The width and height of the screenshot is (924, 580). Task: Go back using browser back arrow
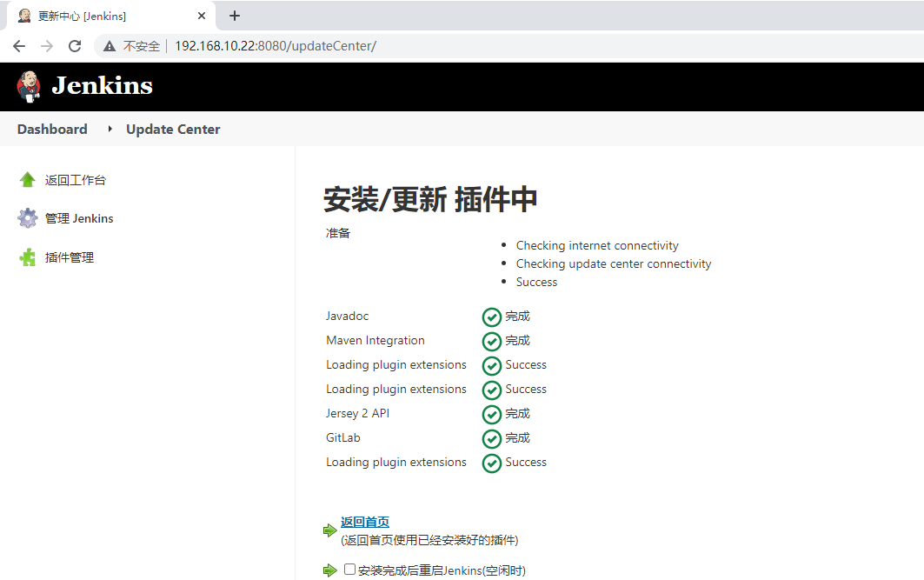tap(19, 46)
